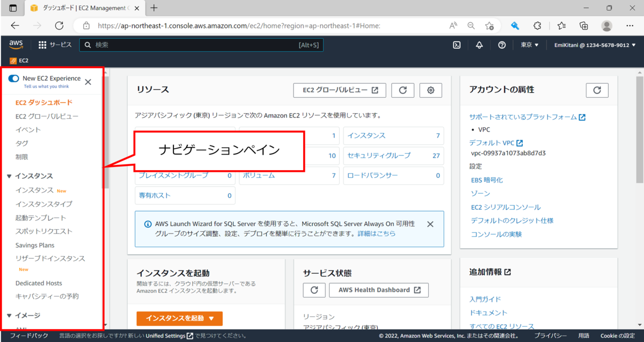Open the read aloud icon in address bar
The image size is (644, 342).
pos(453,25)
